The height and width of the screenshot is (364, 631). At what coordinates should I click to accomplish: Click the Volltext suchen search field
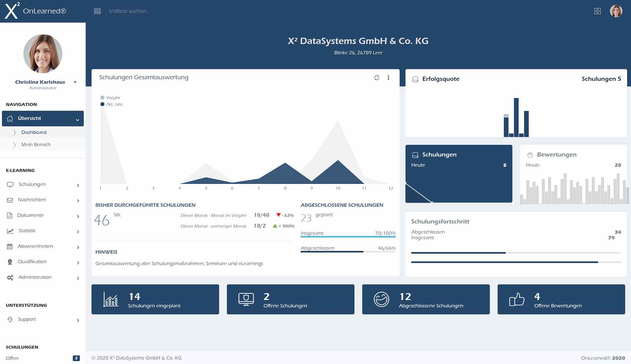click(x=129, y=11)
